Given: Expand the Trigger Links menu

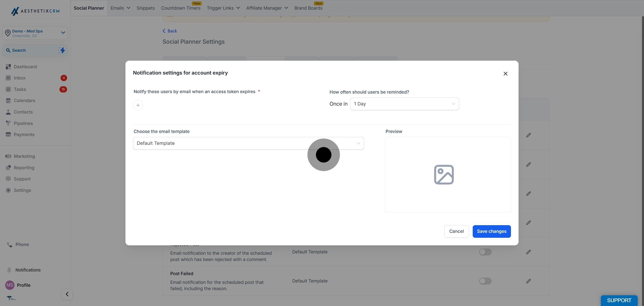Looking at the screenshot, I should [x=223, y=8].
